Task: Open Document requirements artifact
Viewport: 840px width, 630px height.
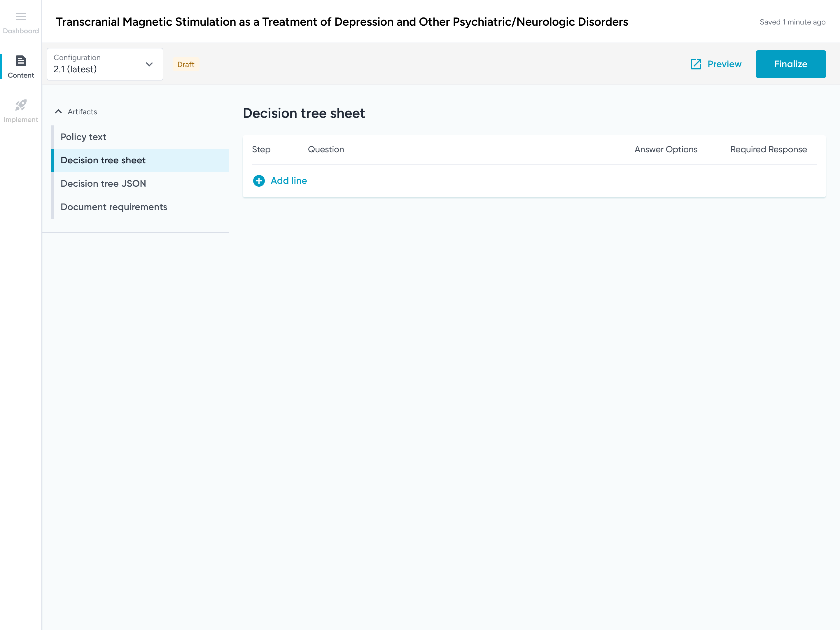Action: coord(141,207)
